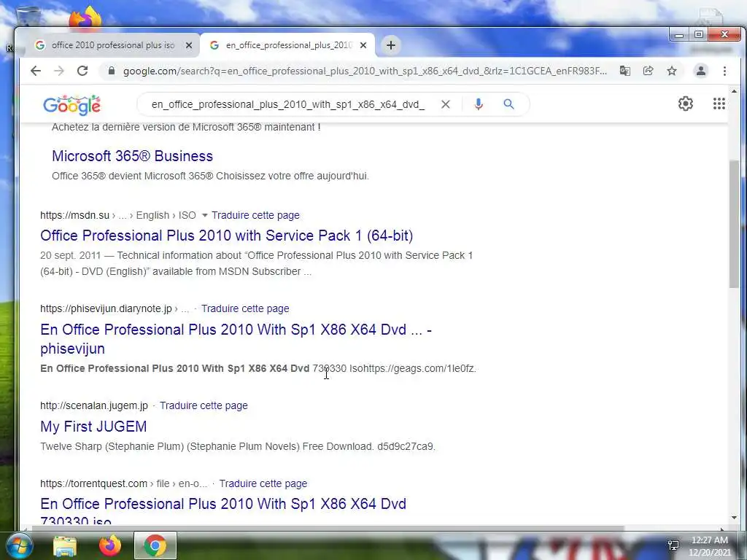Translate the msdn.su result page
The height and width of the screenshot is (560, 747).
coord(255,215)
